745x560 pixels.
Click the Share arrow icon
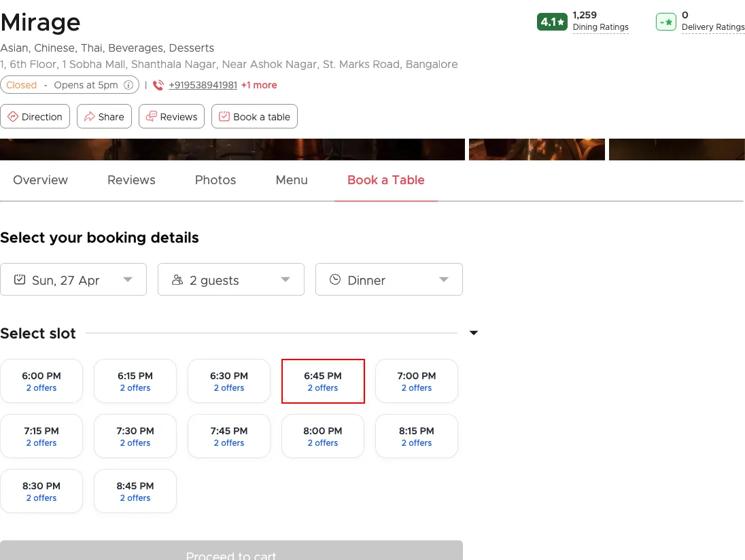click(x=89, y=117)
